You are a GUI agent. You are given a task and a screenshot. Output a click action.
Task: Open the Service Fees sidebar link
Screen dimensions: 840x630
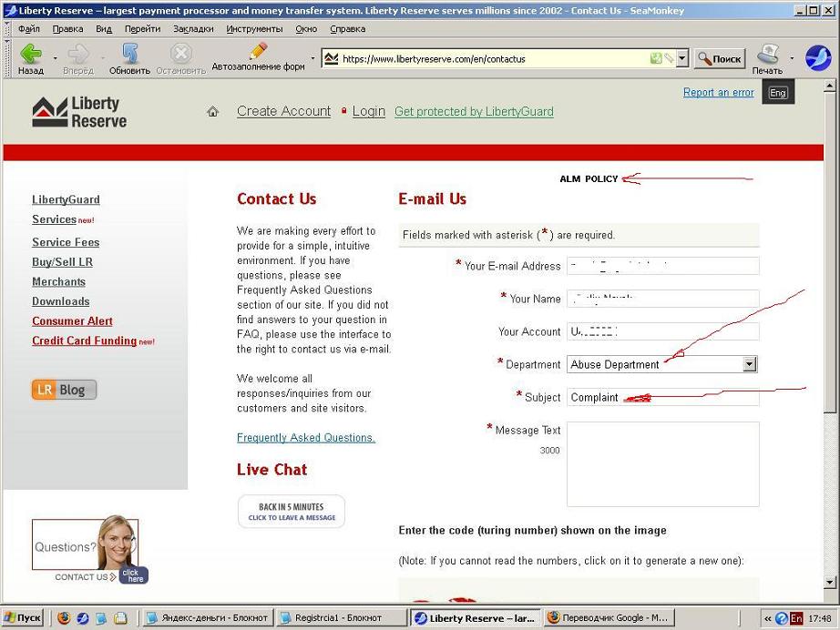pyautogui.click(x=66, y=242)
